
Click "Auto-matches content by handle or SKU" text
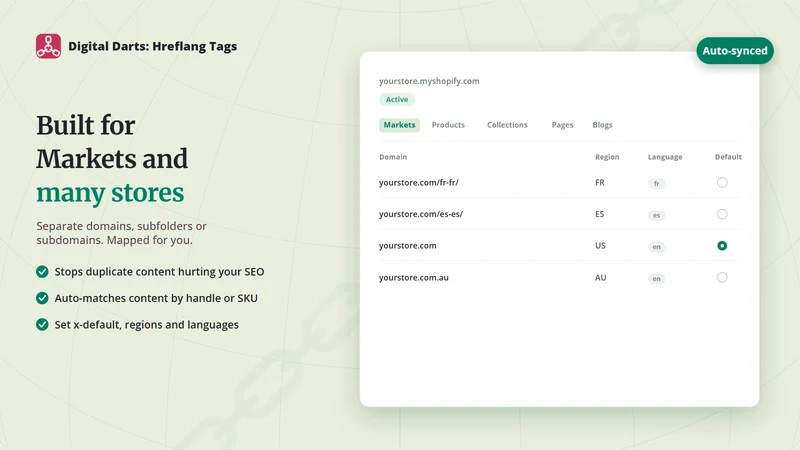(x=156, y=298)
